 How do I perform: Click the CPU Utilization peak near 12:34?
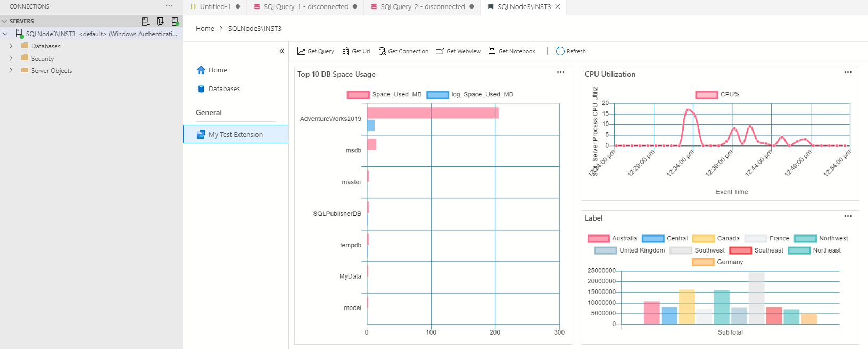(688, 110)
